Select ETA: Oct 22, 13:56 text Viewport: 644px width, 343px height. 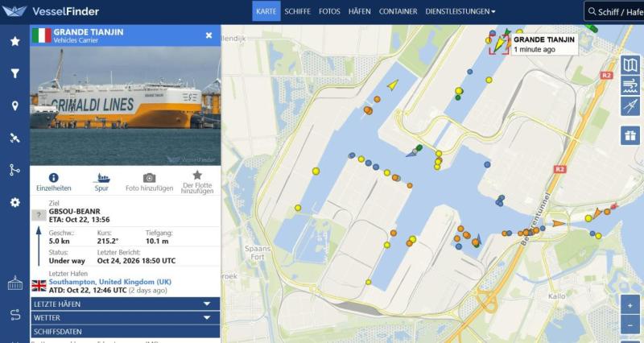pyautogui.click(x=79, y=220)
